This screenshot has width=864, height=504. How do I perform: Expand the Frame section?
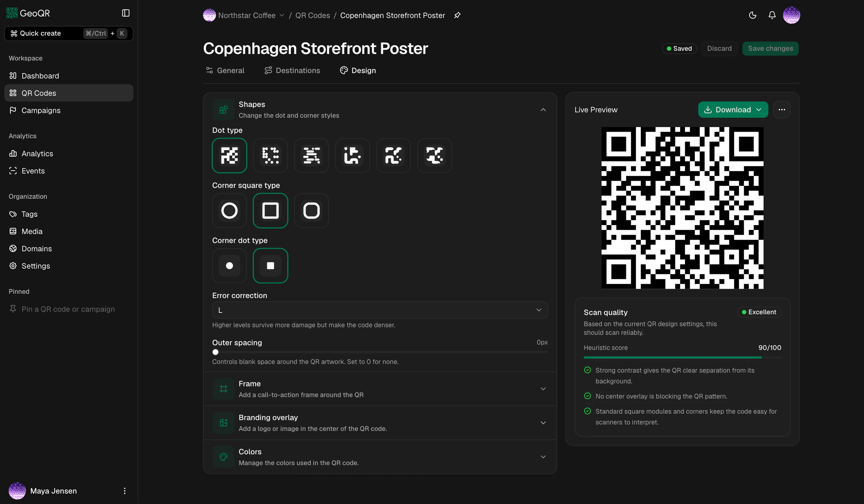(x=380, y=389)
